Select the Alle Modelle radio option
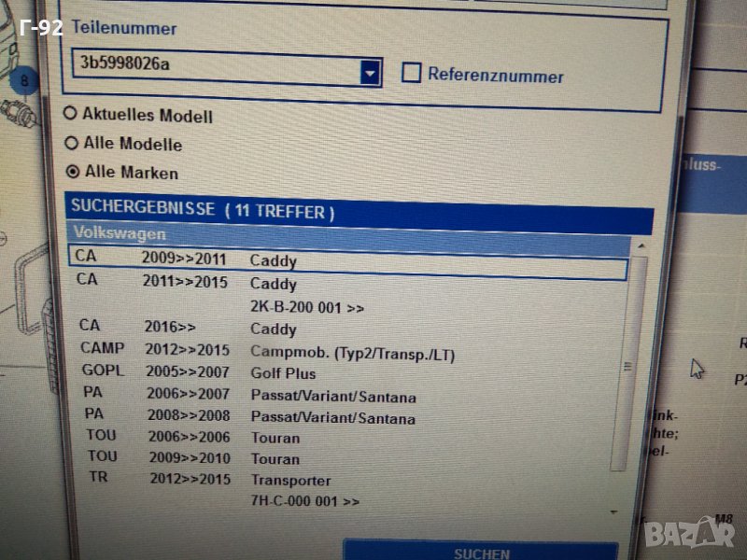This screenshot has width=747, height=560. [71, 144]
